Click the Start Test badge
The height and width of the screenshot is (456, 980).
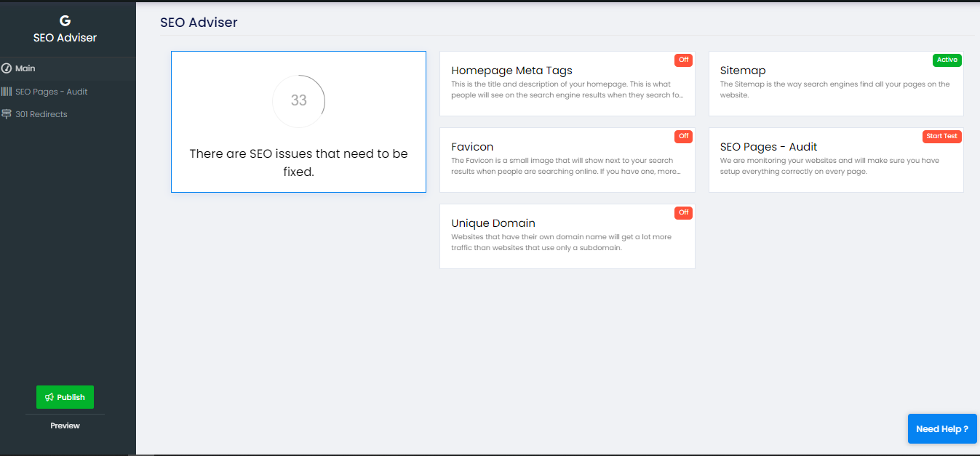[x=942, y=136]
